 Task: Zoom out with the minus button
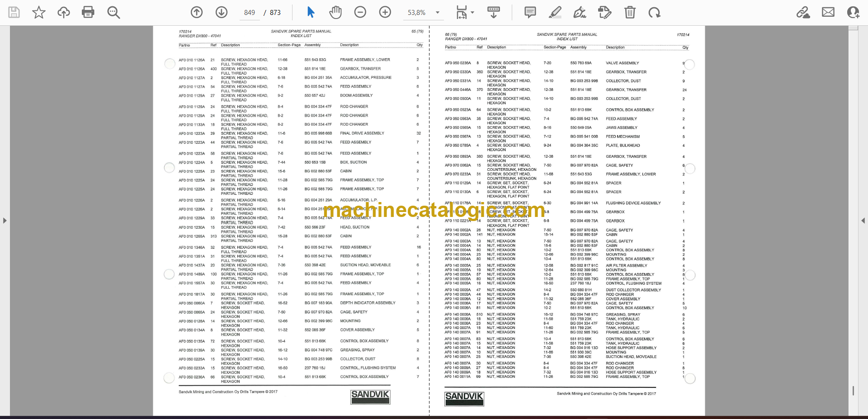pyautogui.click(x=360, y=12)
